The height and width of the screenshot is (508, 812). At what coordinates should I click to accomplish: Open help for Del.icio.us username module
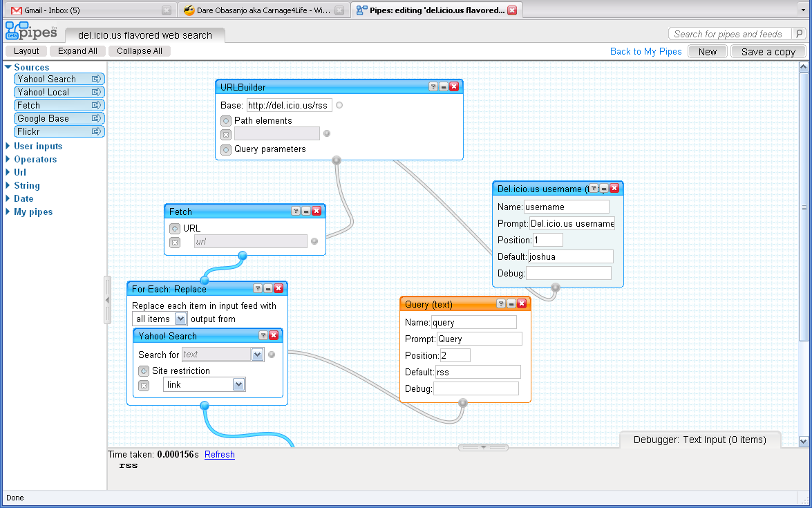(x=594, y=188)
